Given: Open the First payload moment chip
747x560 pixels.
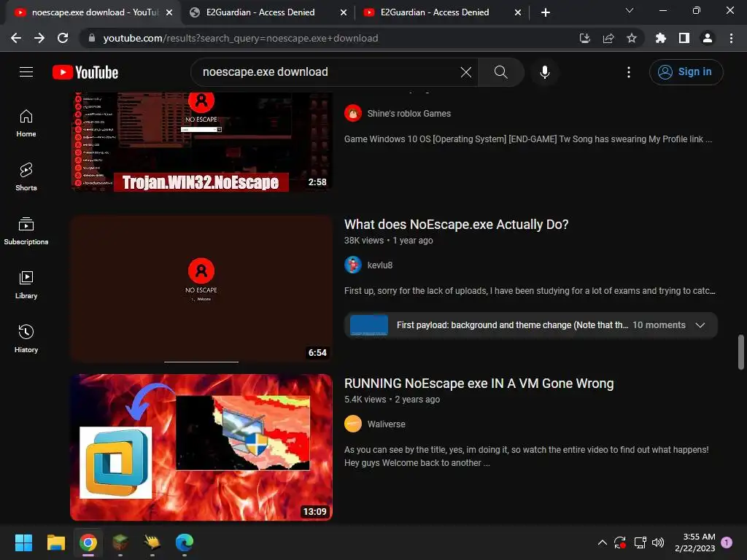Looking at the screenshot, I should 531,325.
